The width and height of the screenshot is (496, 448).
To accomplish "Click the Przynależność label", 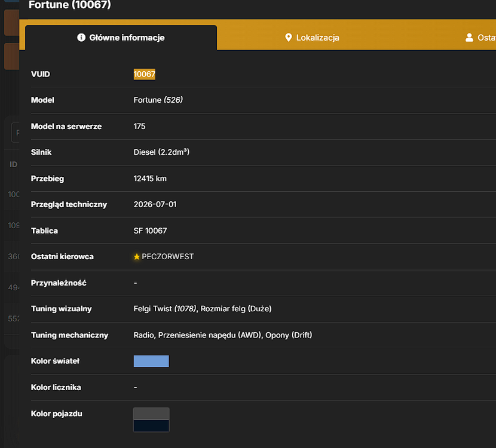I will tap(59, 283).
